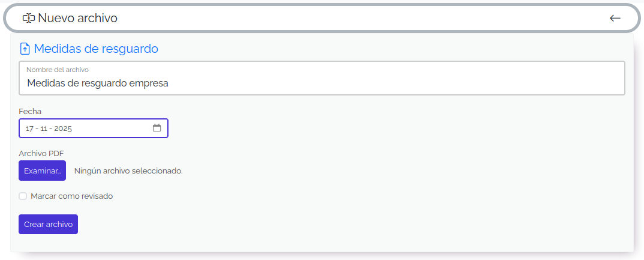Click the file upload icon beside Medidas de resguardo
644x260 pixels.
[x=25, y=49]
